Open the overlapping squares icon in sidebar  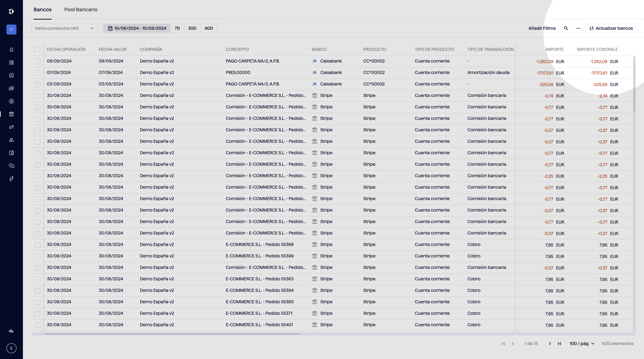click(x=11, y=166)
